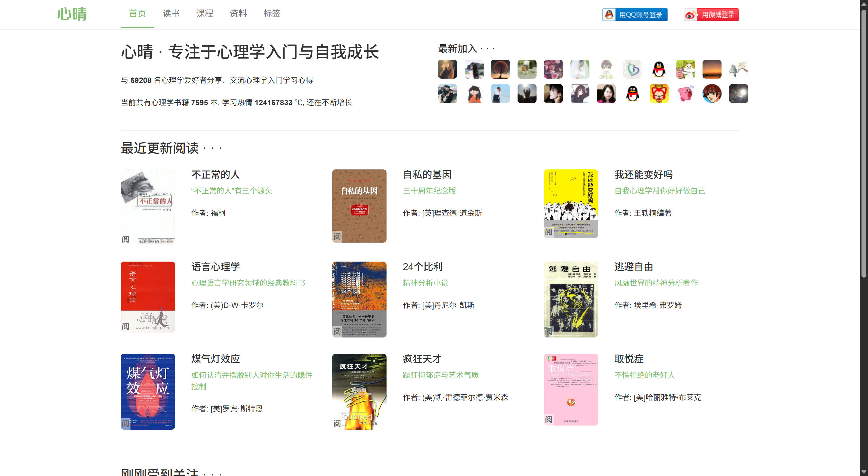Go to the 标签 tab
Image resolution: width=868 pixels, height=476 pixels.
click(x=272, y=14)
